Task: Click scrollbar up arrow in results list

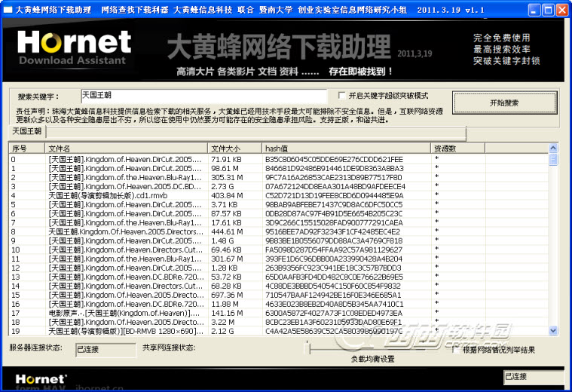Action: (x=553, y=149)
